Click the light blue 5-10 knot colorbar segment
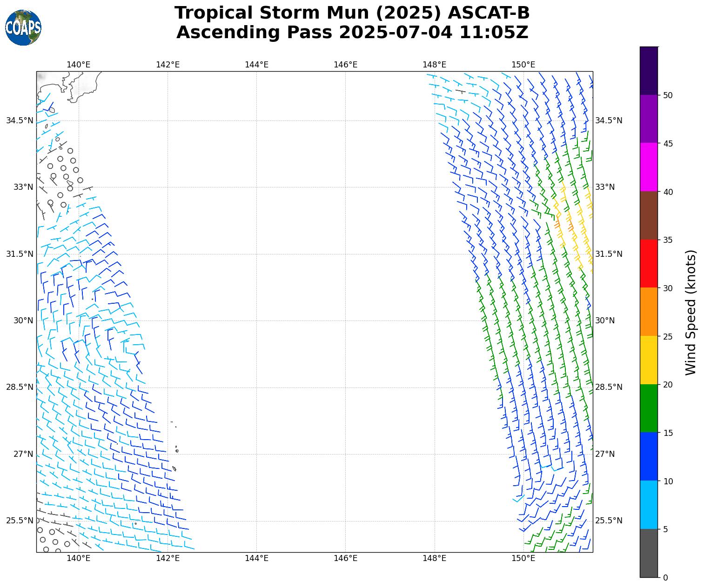Viewport: 704px width, 588px height. [x=649, y=504]
